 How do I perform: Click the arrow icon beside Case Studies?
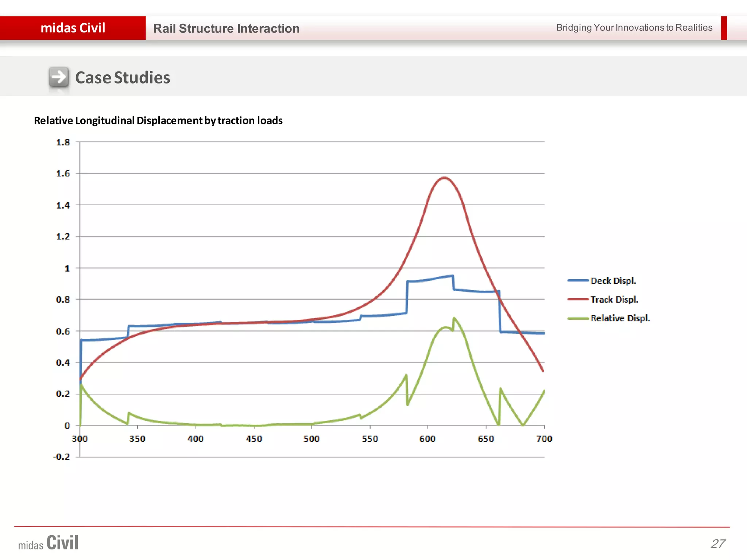59,77
